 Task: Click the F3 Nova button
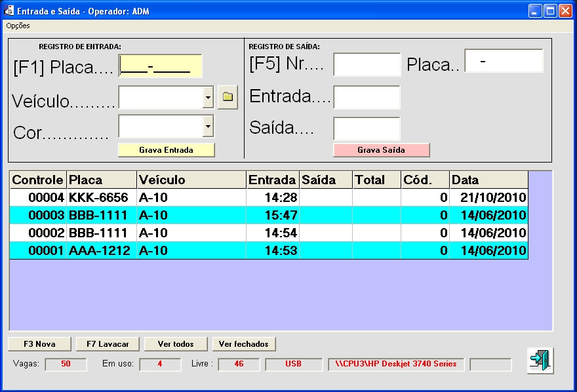pos(40,344)
